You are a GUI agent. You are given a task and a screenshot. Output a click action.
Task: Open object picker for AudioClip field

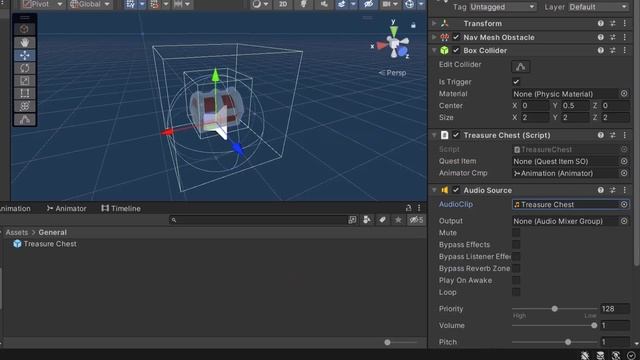coord(624,204)
